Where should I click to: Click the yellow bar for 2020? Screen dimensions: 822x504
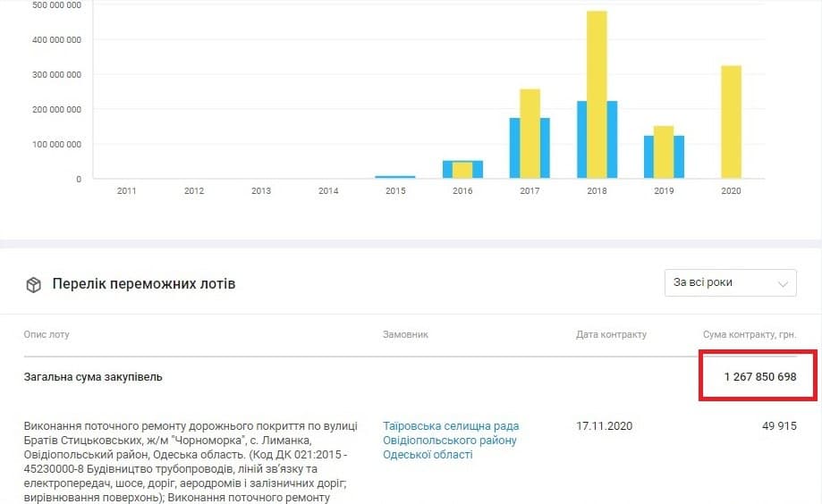click(731, 122)
